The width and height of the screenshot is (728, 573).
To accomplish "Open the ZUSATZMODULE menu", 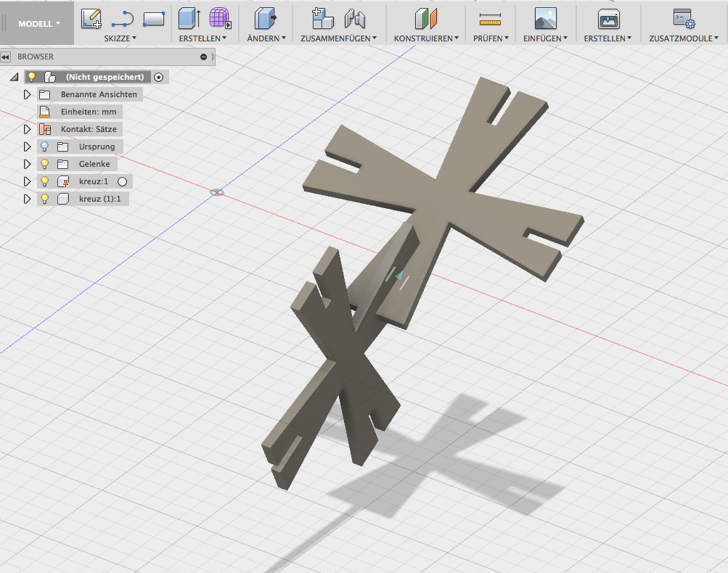I will pos(684,38).
